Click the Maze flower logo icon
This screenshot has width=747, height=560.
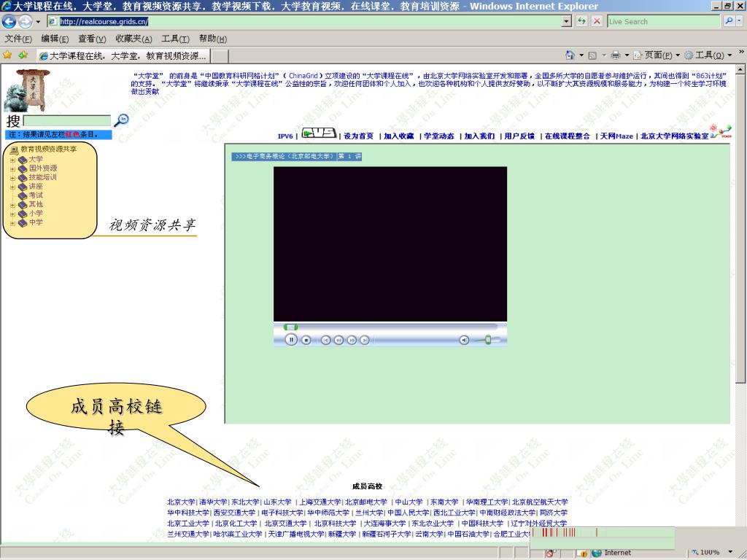pyautogui.click(x=720, y=132)
